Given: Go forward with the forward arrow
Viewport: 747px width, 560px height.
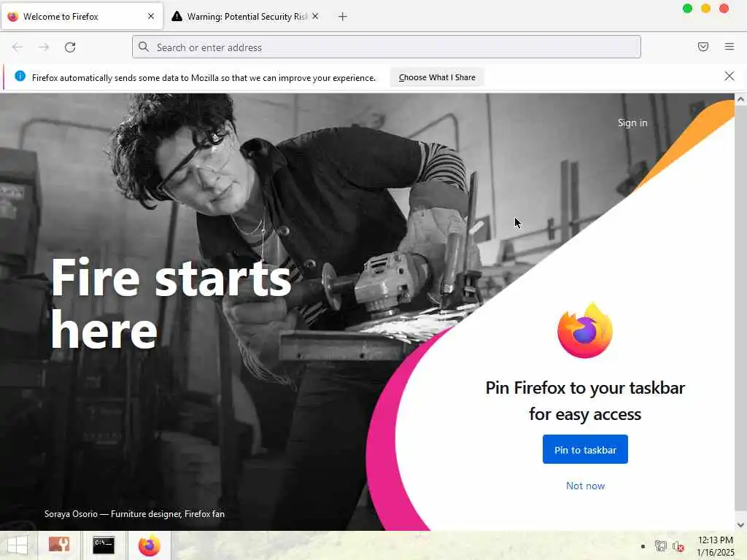Looking at the screenshot, I should (44, 47).
